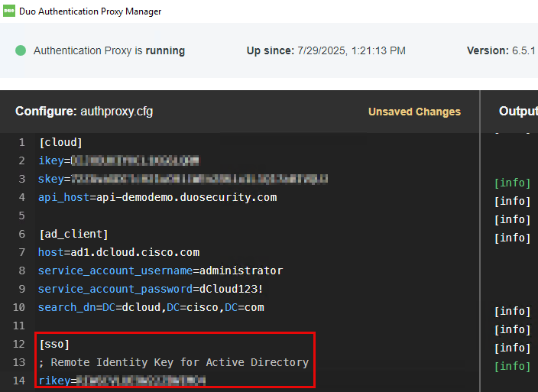Click the host=ad1.dcloud.cisco.com line
Screen dimensions: 538x392
click(118, 252)
